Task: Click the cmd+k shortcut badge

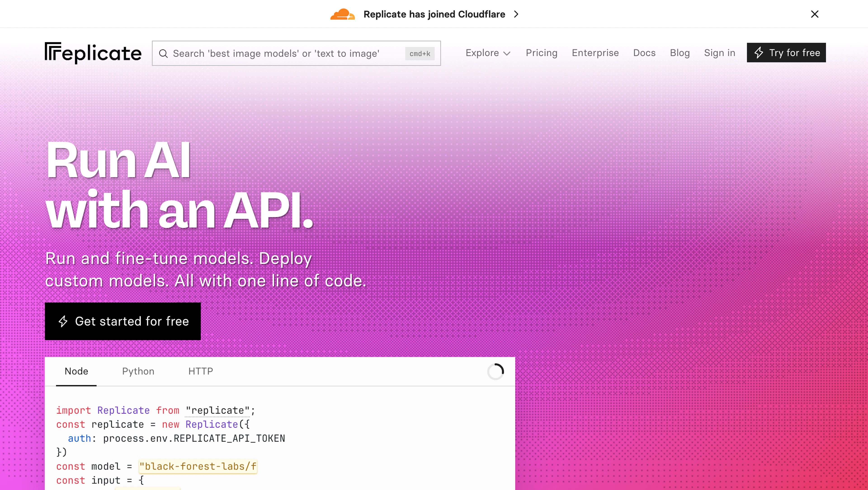Action: tap(420, 54)
